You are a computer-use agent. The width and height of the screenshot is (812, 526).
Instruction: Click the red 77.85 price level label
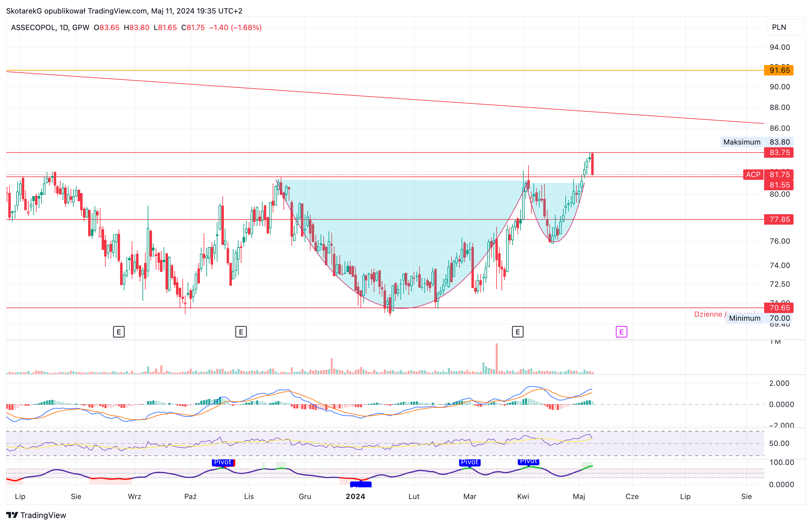779,219
